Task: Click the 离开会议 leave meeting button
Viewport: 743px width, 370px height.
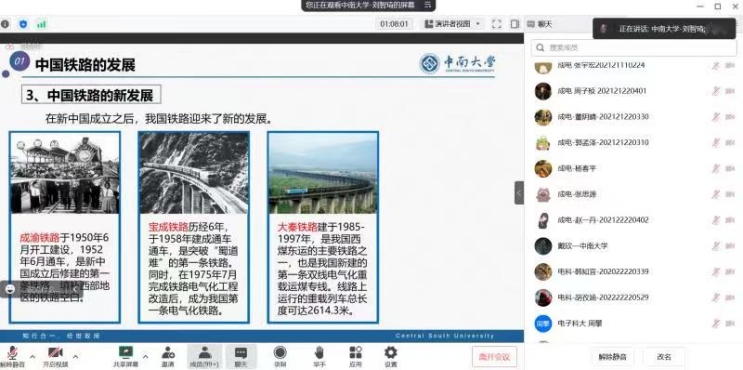Action: coord(494,357)
